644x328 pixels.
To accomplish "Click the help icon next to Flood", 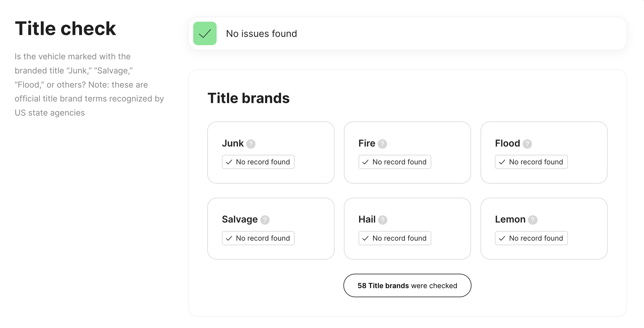I will (527, 144).
